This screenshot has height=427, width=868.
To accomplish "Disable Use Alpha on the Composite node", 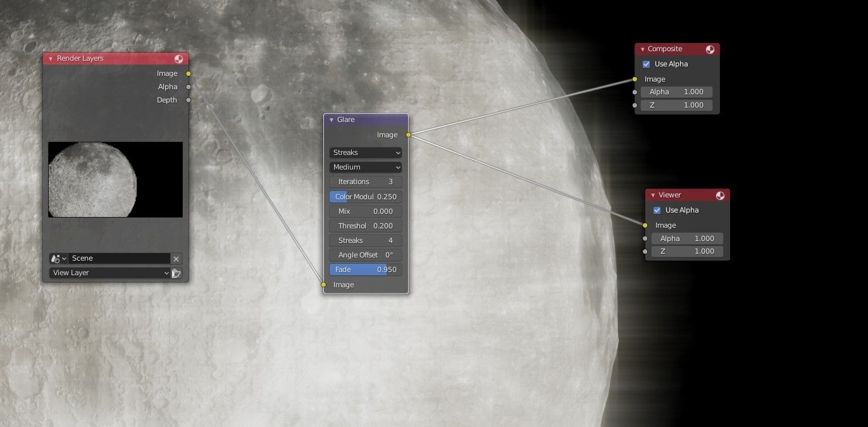I will click(646, 64).
